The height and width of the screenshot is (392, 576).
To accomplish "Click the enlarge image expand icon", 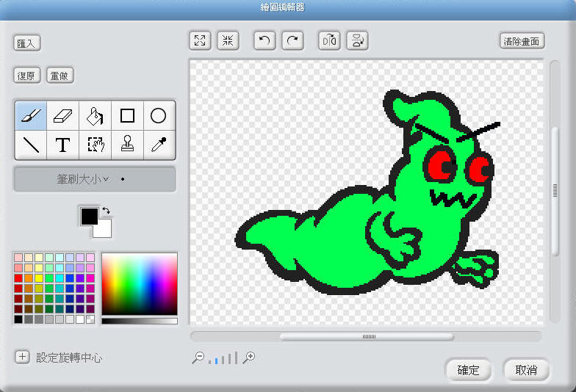I will click(199, 41).
